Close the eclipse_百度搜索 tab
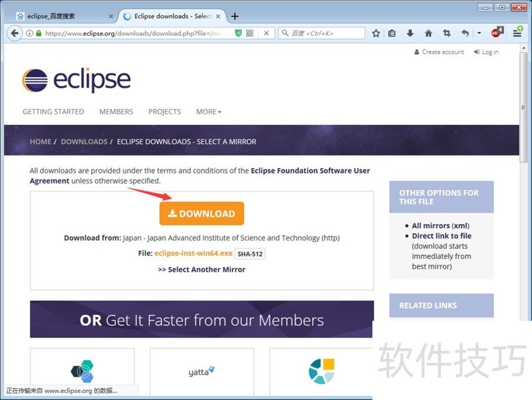 [111, 16]
